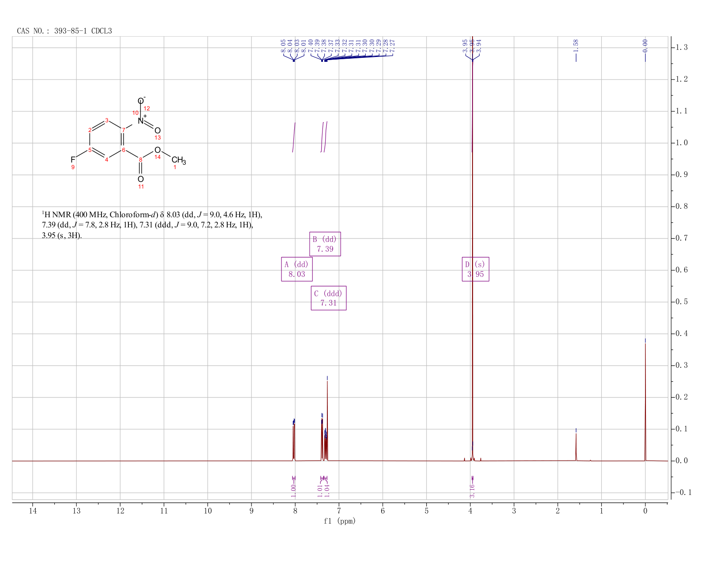Click the fluorine atom F in the structure
Screen dimensions: 728x563
click(x=73, y=159)
